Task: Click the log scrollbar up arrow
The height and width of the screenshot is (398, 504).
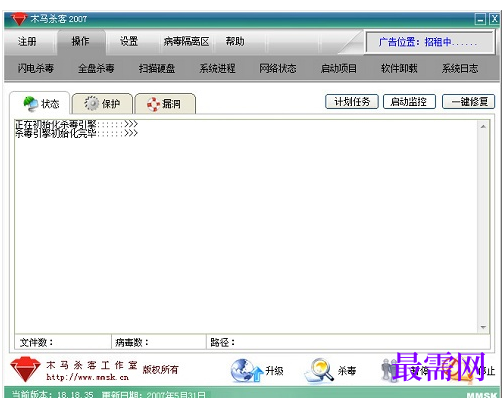Action: pyautogui.click(x=483, y=127)
